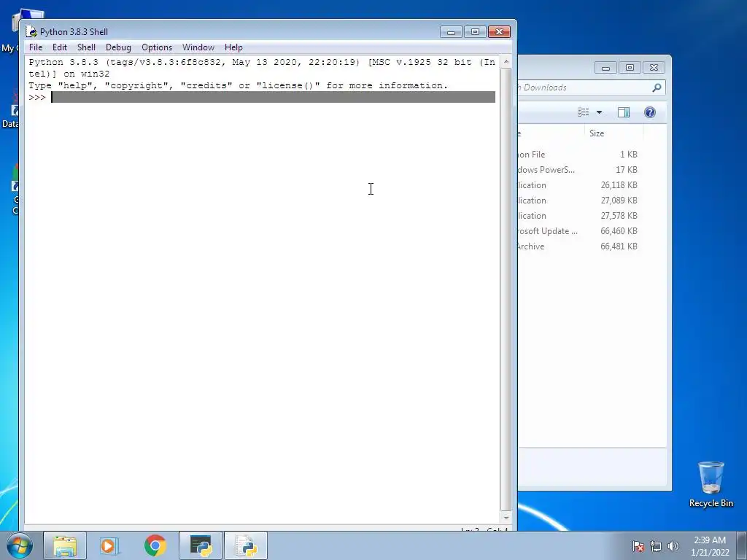Open the view options dropdown arrow in Explorer
This screenshot has height=560, width=747.
tap(600, 112)
